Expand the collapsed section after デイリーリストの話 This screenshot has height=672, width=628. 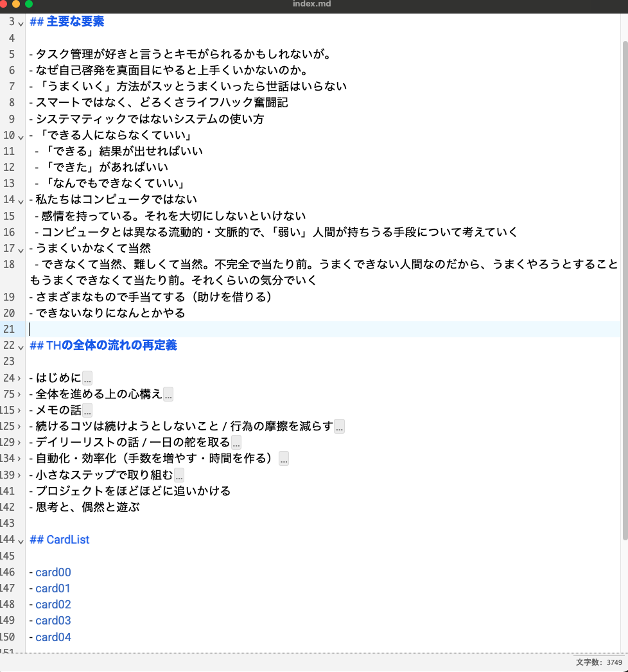[x=236, y=442]
